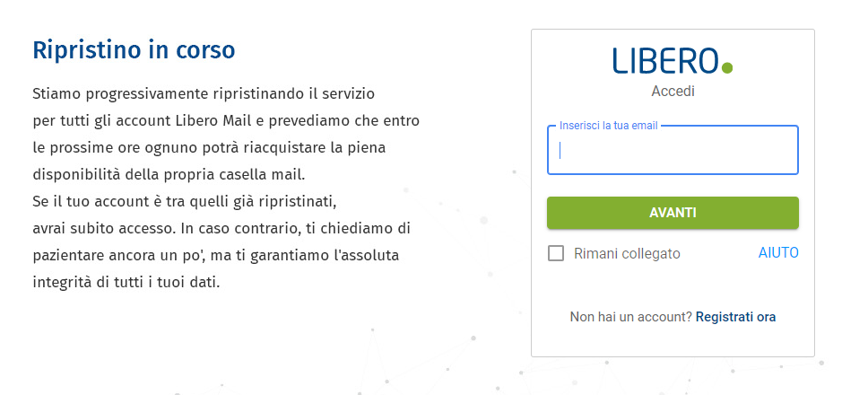Click the line ending propria casella mail
The image size is (868, 395).
pyautogui.click(x=181, y=174)
